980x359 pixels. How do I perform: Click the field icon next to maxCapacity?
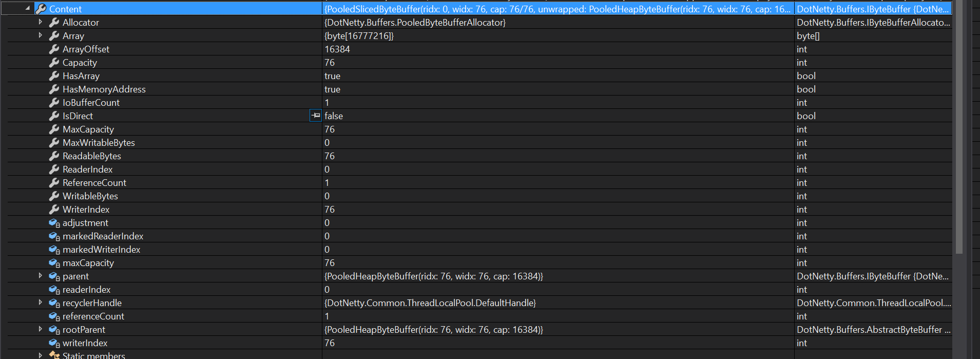tap(54, 262)
